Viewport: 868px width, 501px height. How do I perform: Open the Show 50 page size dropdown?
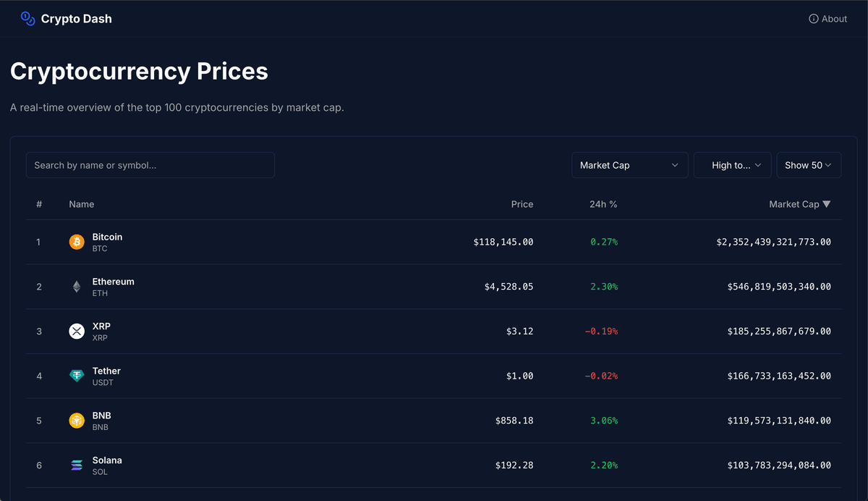click(809, 165)
